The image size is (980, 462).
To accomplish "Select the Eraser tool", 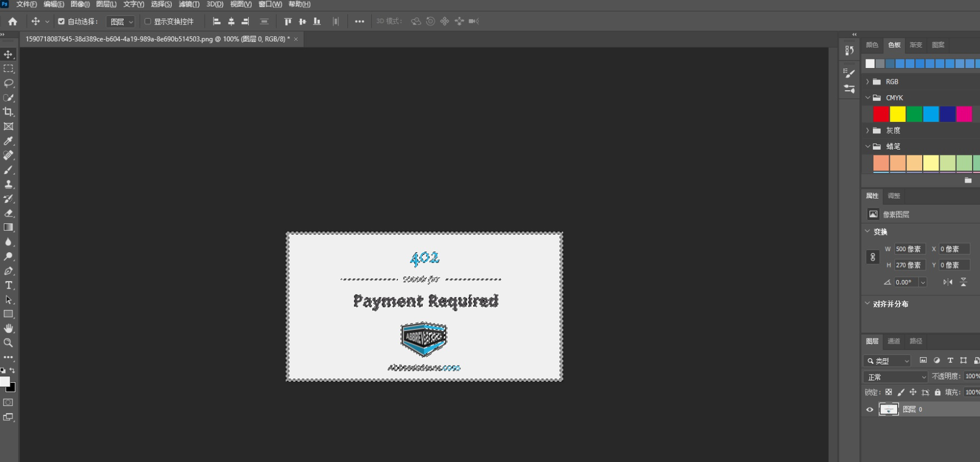I will click(x=9, y=213).
